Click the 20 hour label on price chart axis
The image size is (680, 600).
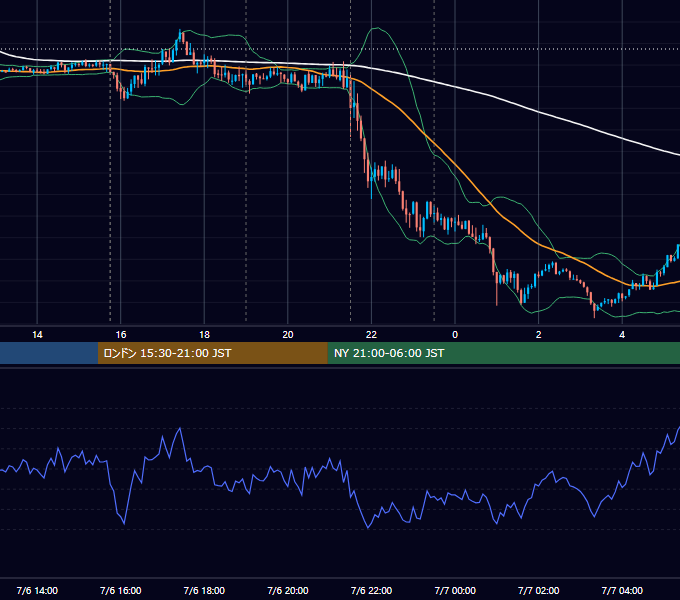[x=288, y=335]
